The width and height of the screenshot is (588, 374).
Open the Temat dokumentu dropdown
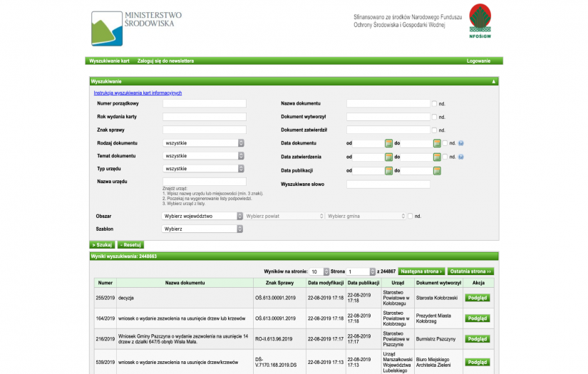pos(203,156)
